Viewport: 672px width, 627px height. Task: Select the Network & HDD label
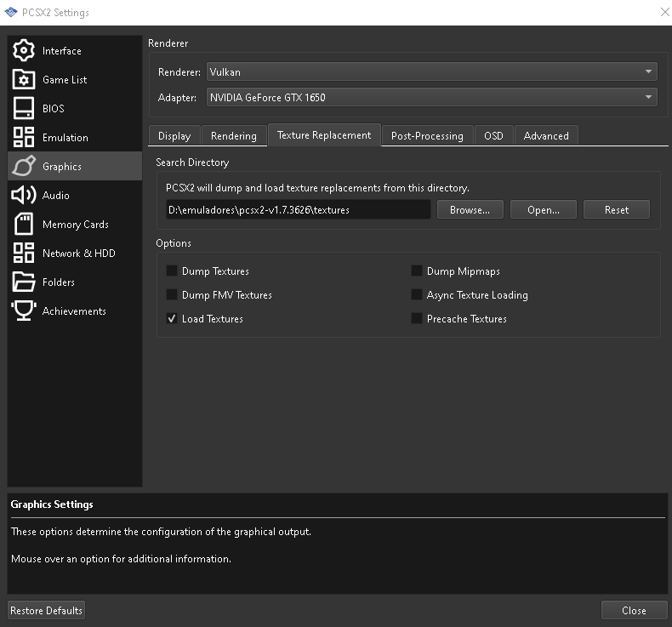tap(79, 253)
